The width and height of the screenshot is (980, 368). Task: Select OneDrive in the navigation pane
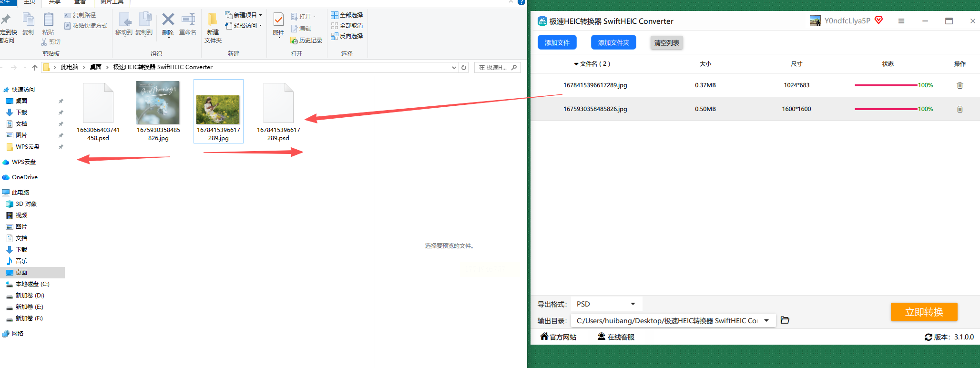pos(25,177)
